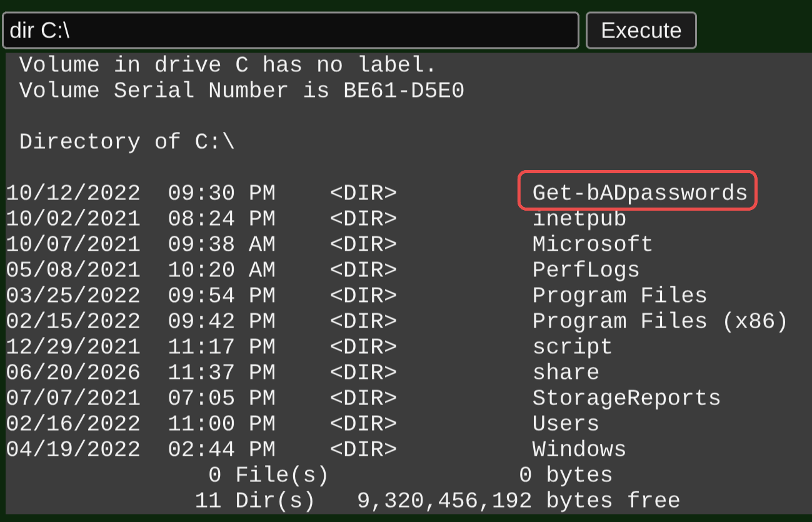Screen dimensions: 812x522
Task: Select the StorageReports directory name
Action: point(626,398)
